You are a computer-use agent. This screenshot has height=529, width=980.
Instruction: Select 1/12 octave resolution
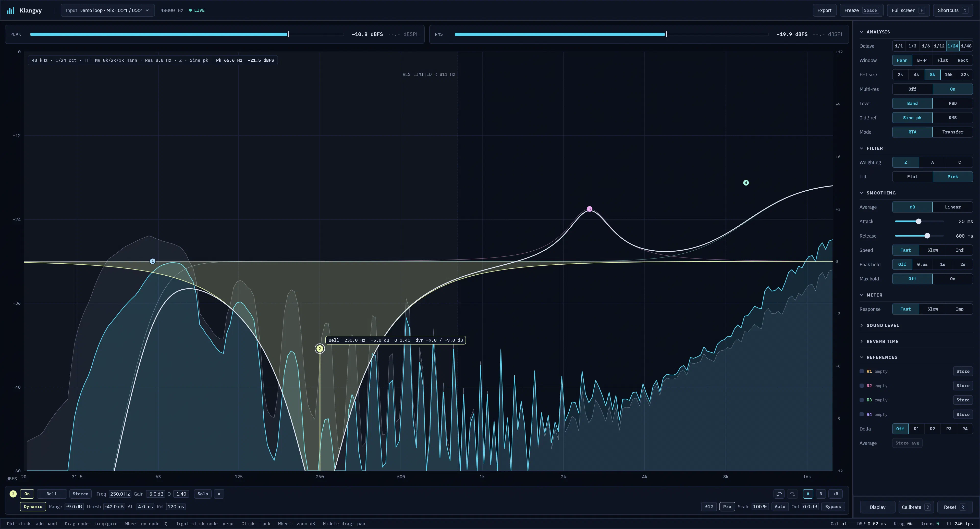coord(939,46)
